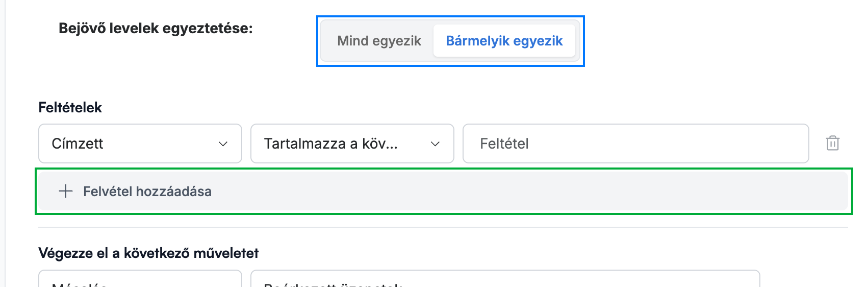Click the Végezze el a következő műveletet heading

[x=149, y=253]
